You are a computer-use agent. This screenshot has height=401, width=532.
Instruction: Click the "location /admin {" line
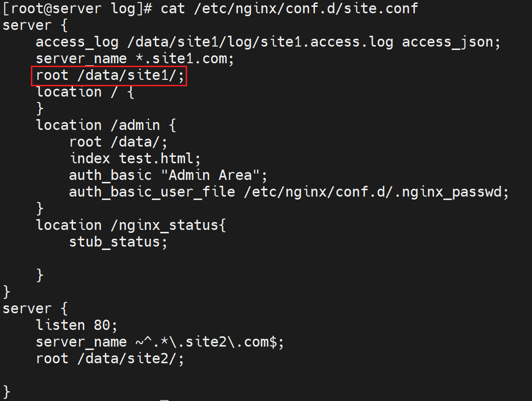106,125
